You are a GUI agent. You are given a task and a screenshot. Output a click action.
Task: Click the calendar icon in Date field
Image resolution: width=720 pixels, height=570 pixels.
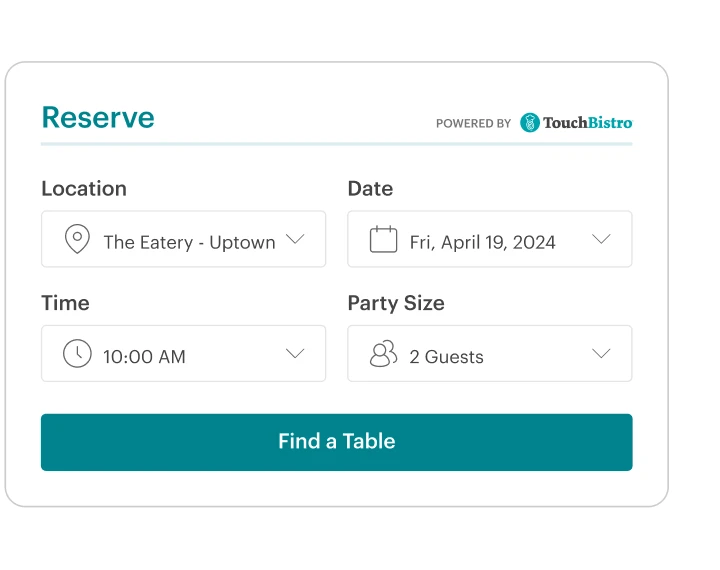click(x=383, y=240)
